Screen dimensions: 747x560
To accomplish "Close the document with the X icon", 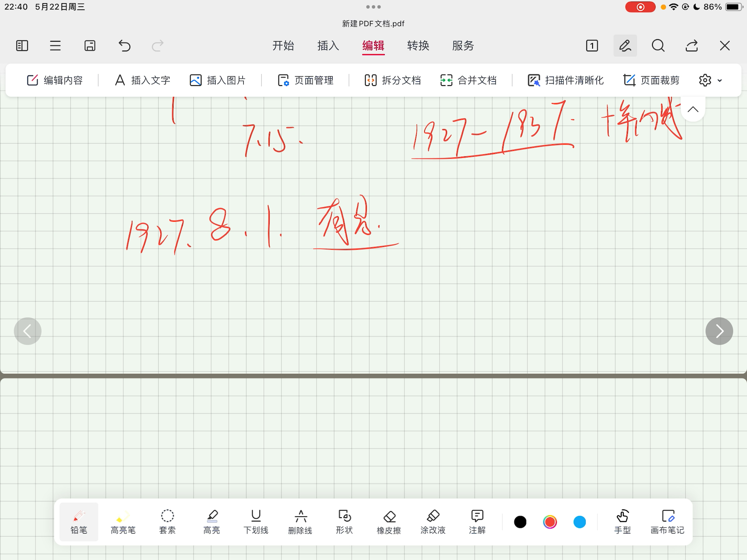I will tap(724, 46).
